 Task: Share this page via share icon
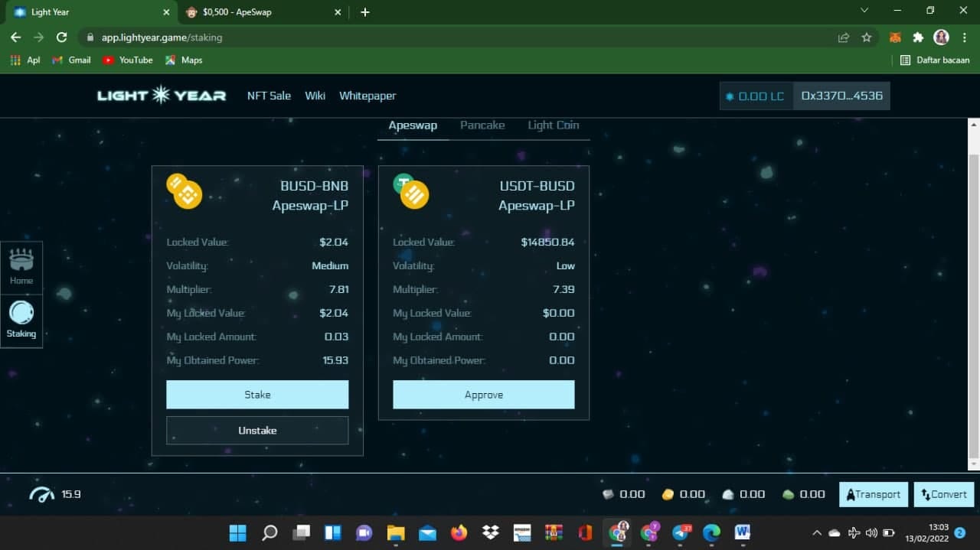pos(844,37)
